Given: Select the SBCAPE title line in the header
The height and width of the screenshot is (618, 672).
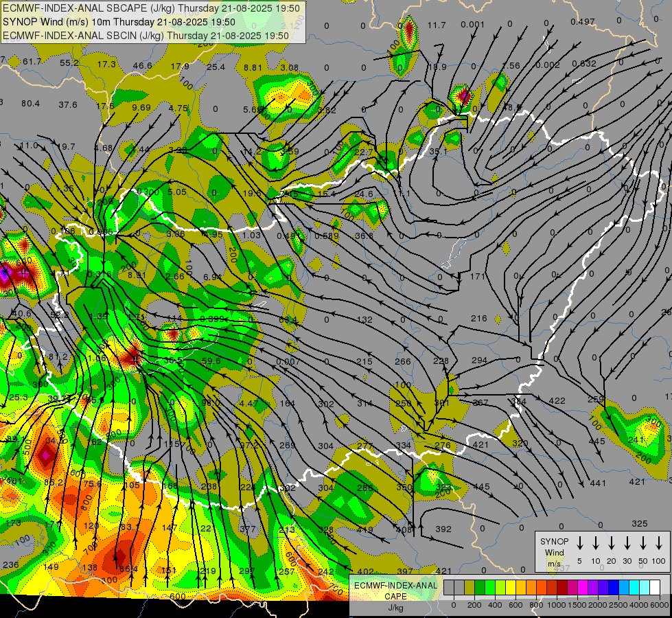Looking at the screenshot, I should [x=151, y=8].
